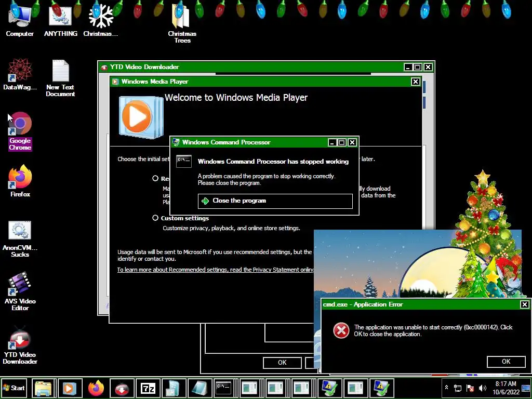Select the Christmas snowflake desktop icon
The height and width of the screenshot is (399, 532).
click(101, 20)
